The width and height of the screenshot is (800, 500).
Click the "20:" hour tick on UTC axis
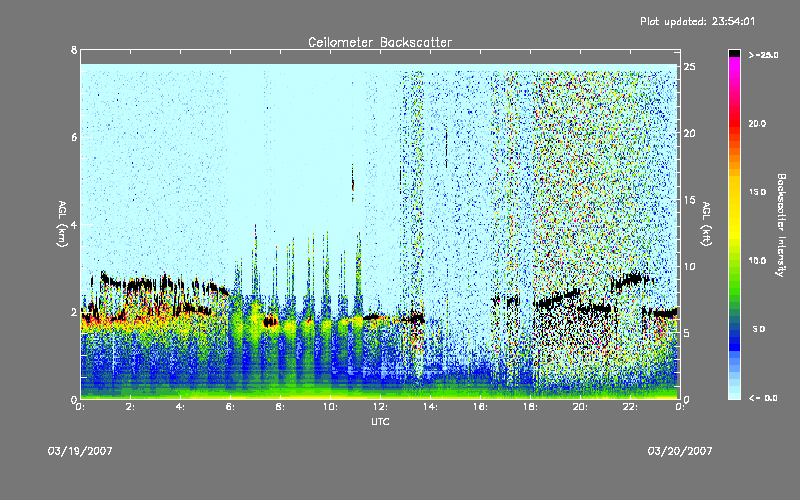click(x=580, y=407)
